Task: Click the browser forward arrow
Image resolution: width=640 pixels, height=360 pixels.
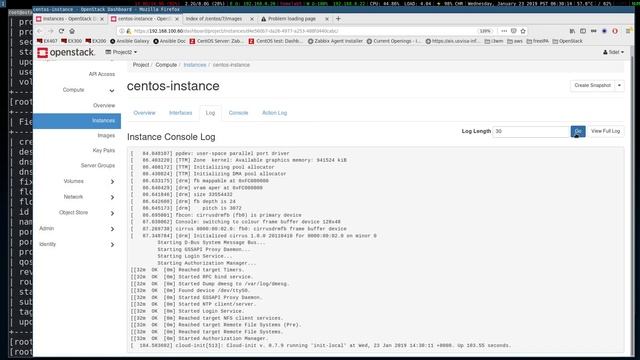Action: click(x=51, y=31)
